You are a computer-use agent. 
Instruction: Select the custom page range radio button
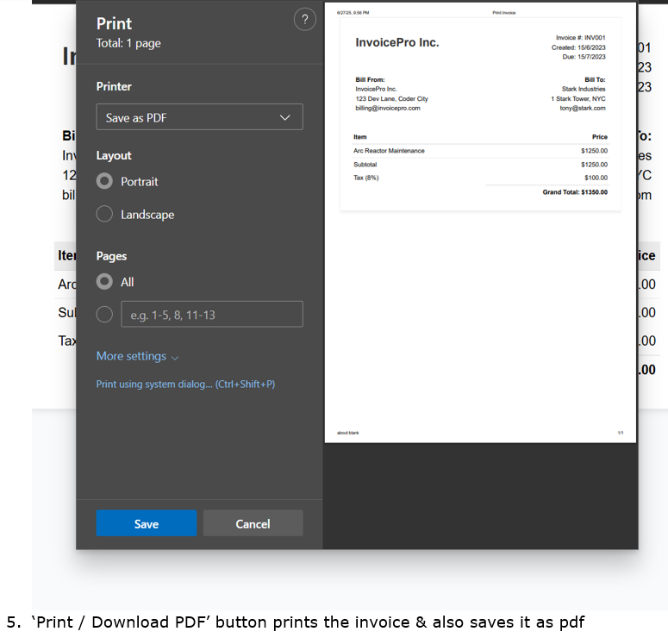click(x=104, y=315)
